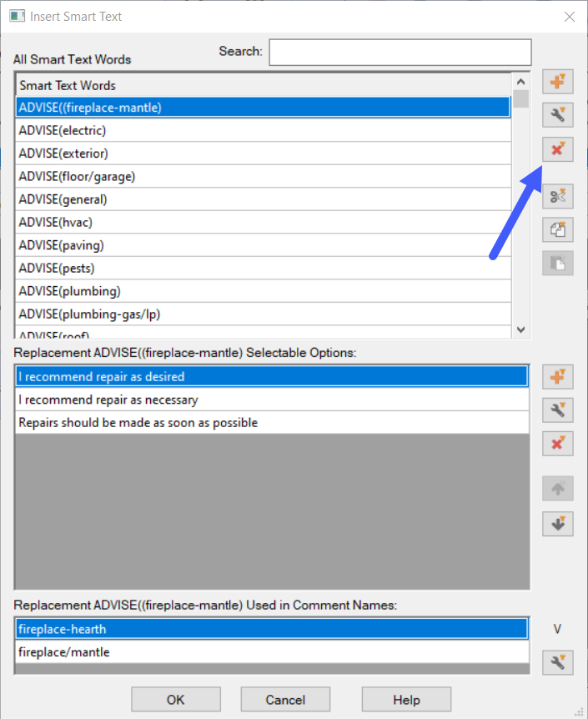Click inside the Search text field
The width and height of the screenshot is (588, 719).
click(x=400, y=52)
